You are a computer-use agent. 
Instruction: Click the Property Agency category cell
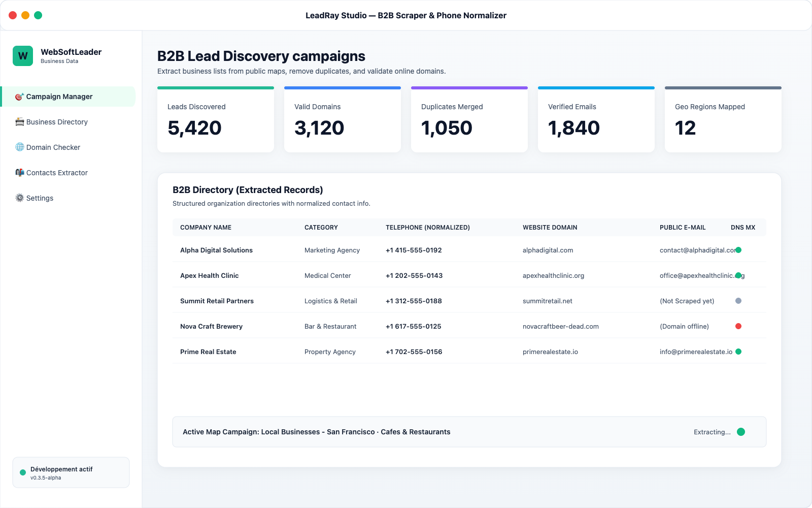pos(330,352)
